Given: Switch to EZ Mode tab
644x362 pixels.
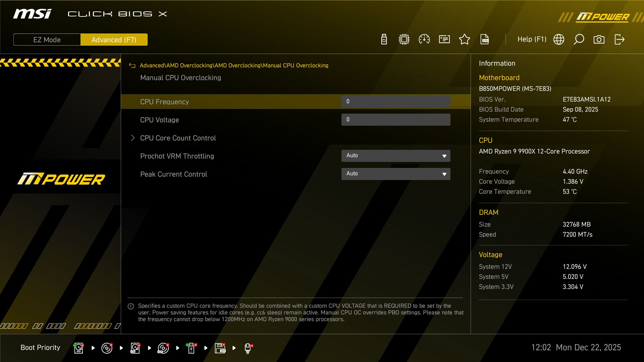Looking at the screenshot, I should 47,39.
